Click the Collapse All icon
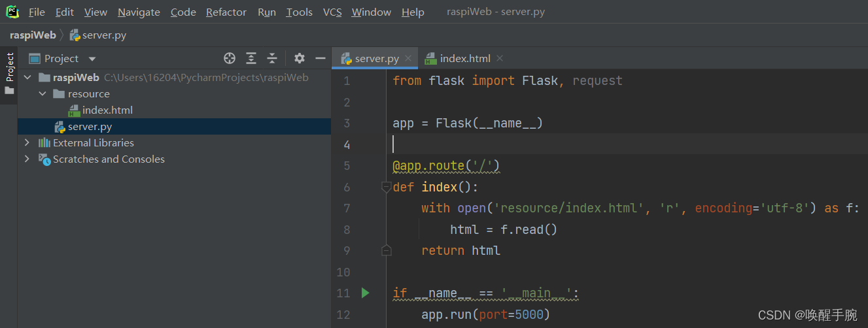 tap(272, 58)
